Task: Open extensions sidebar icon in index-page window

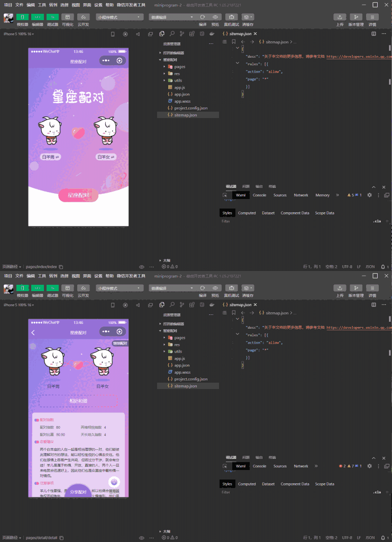Action: (x=192, y=33)
